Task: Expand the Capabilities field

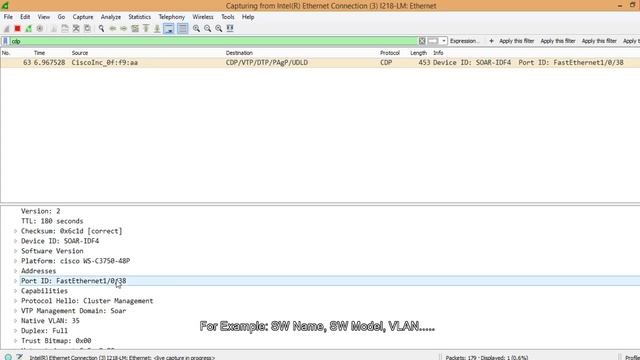Action: [16, 291]
